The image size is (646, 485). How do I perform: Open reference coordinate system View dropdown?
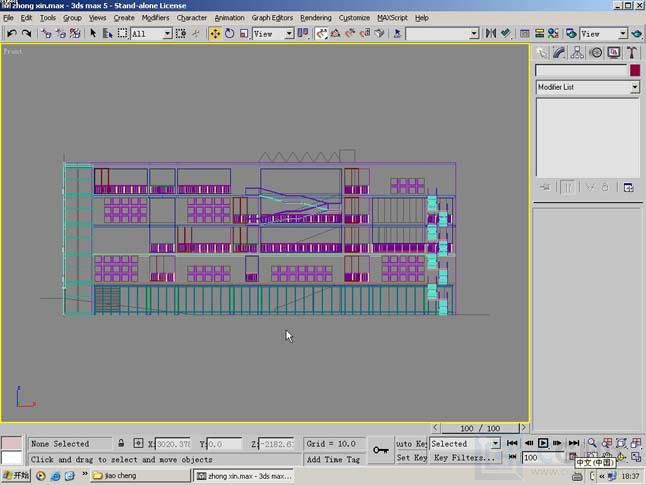coord(273,34)
